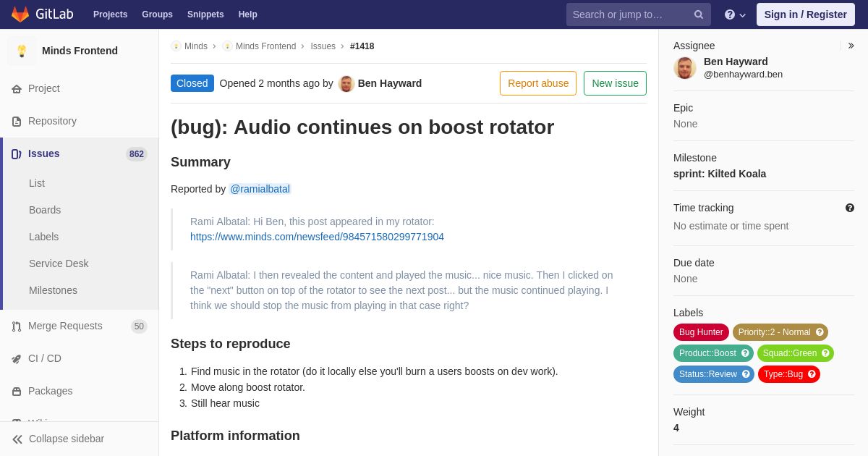Open the Snippets menu item
The image size is (868, 456).
point(205,14)
